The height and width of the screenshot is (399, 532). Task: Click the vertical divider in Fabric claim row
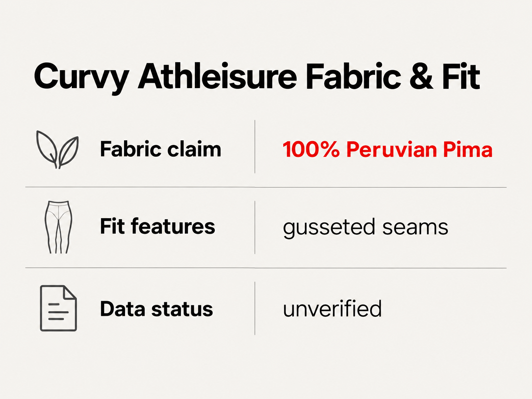[255, 147]
